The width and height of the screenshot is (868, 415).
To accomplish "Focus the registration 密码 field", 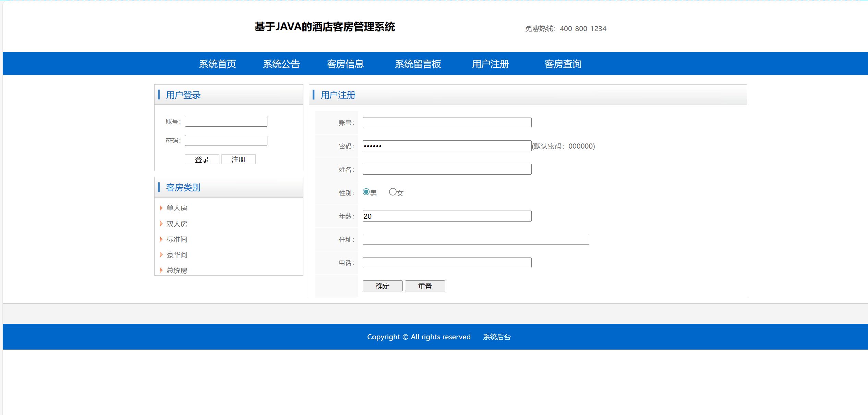I will pos(447,146).
